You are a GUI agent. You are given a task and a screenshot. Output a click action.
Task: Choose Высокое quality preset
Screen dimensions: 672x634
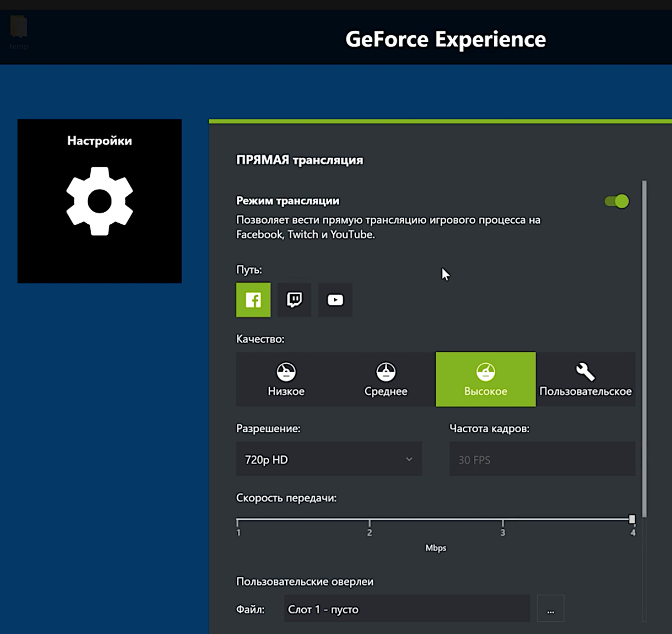pyautogui.click(x=486, y=379)
